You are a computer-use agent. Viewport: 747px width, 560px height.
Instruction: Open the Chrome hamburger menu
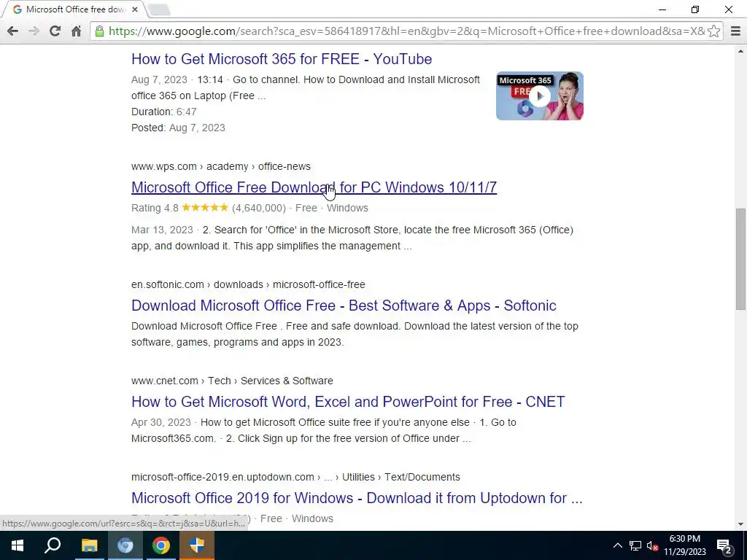tap(735, 31)
